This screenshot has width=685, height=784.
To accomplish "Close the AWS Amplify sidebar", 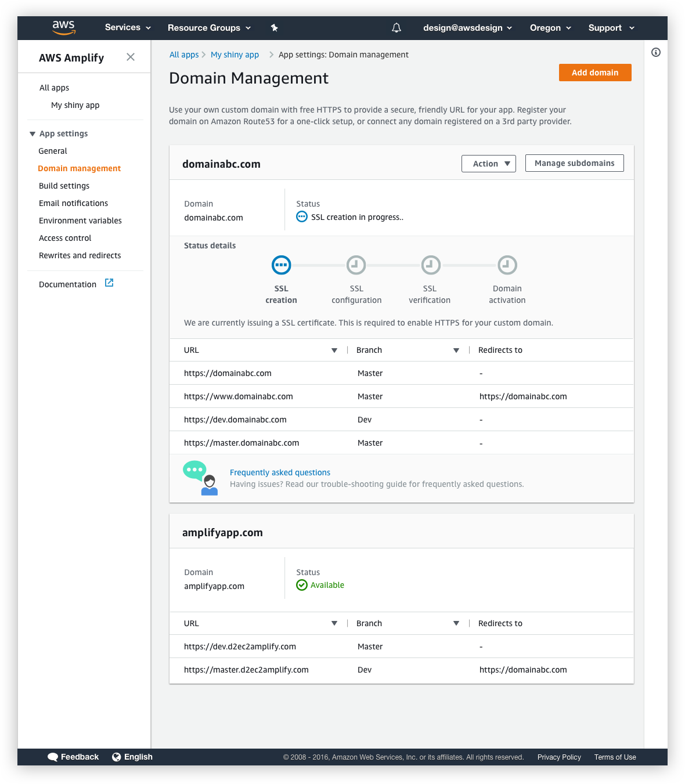I will (131, 57).
